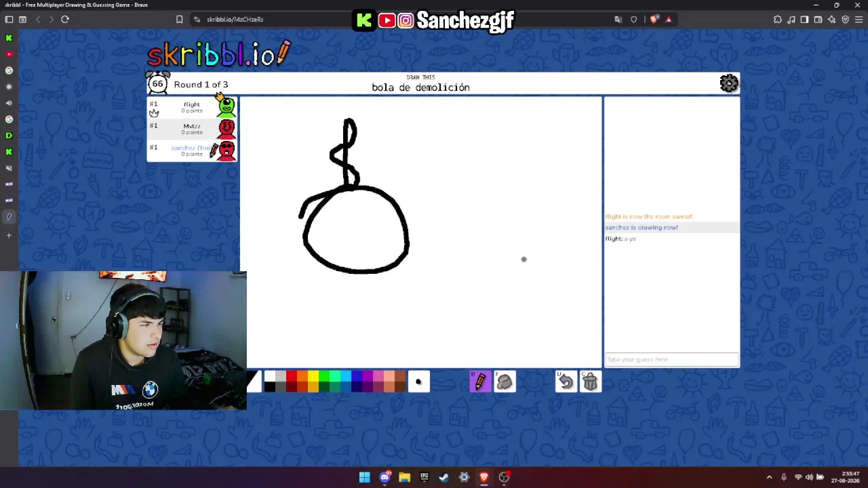Open Brave Rewards triangle icon

pos(668,19)
